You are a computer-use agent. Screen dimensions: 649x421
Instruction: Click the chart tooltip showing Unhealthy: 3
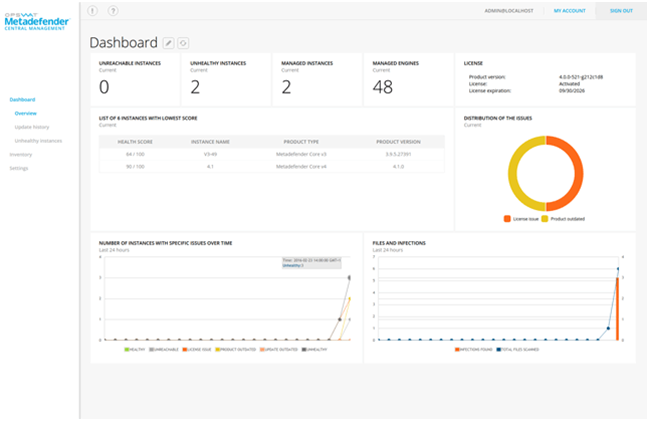point(311,263)
